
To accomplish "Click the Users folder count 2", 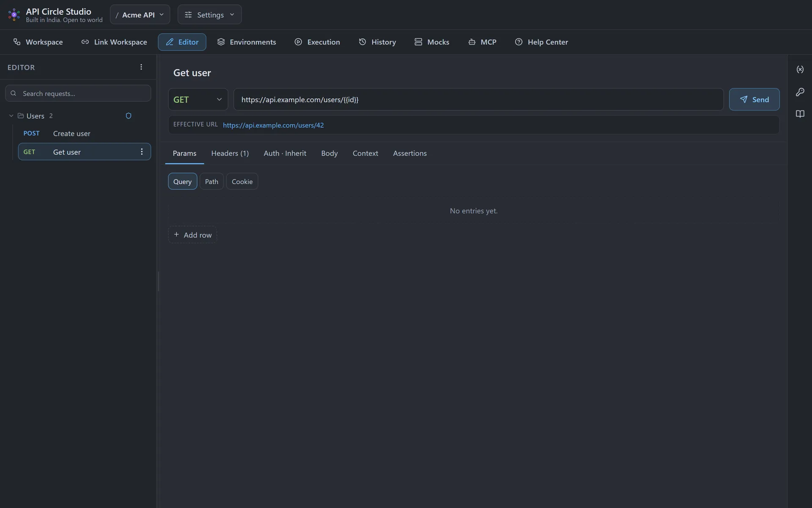I will pos(51,116).
